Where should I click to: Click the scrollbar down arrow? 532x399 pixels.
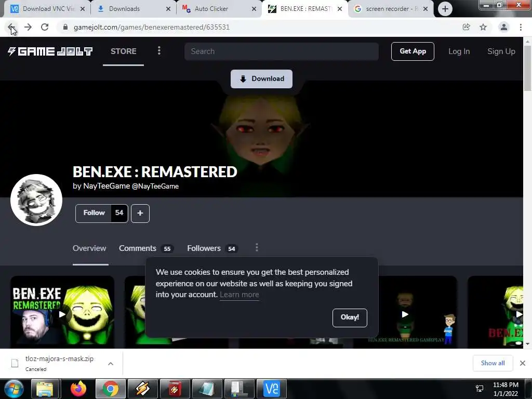(x=527, y=344)
